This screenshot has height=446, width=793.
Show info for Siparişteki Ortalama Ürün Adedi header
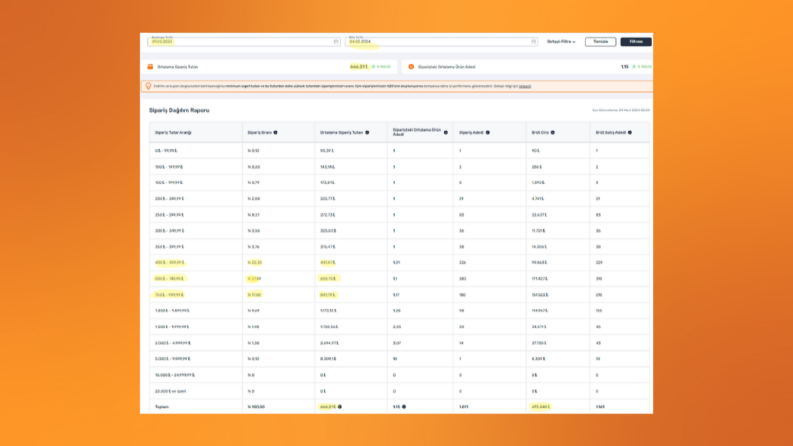pyautogui.click(x=446, y=132)
